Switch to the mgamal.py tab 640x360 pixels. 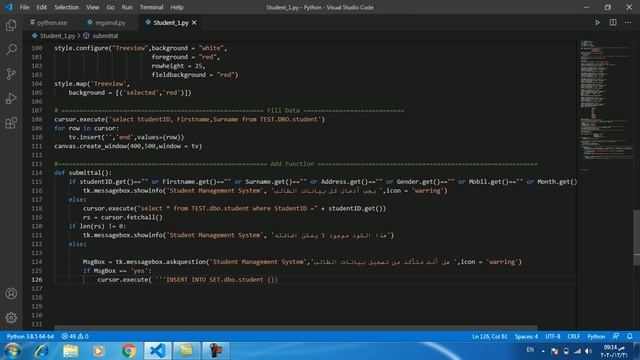click(x=107, y=23)
